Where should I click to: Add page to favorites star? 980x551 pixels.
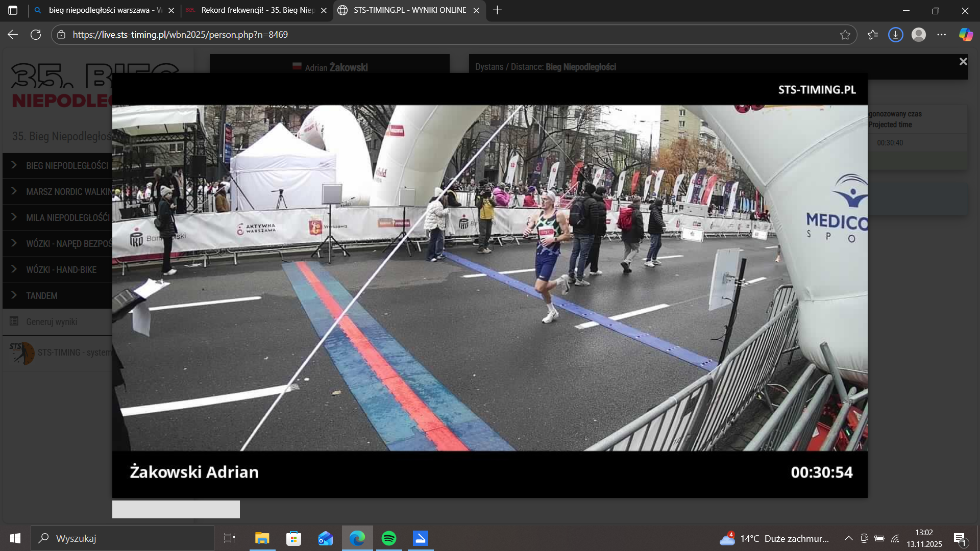[x=845, y=35]
